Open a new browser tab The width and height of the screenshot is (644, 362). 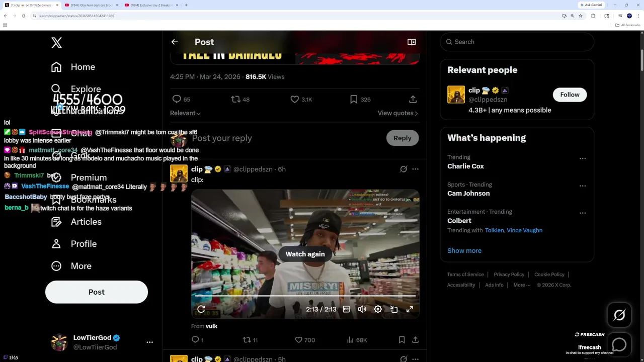186,5
